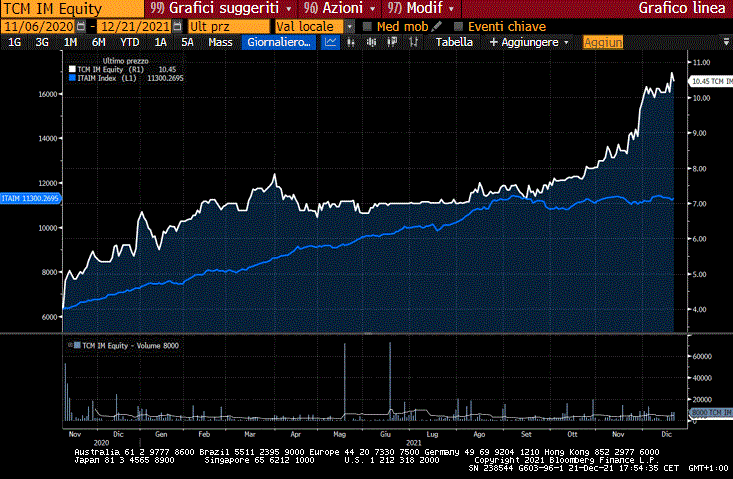Click the TCM IM Equity security field
The height and width of the screenshot is (479, 733).
pyautogui.click(x=72, y=8)
